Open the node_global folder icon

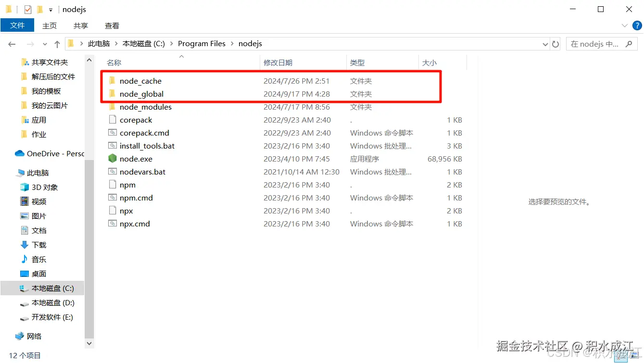(112, 94)
